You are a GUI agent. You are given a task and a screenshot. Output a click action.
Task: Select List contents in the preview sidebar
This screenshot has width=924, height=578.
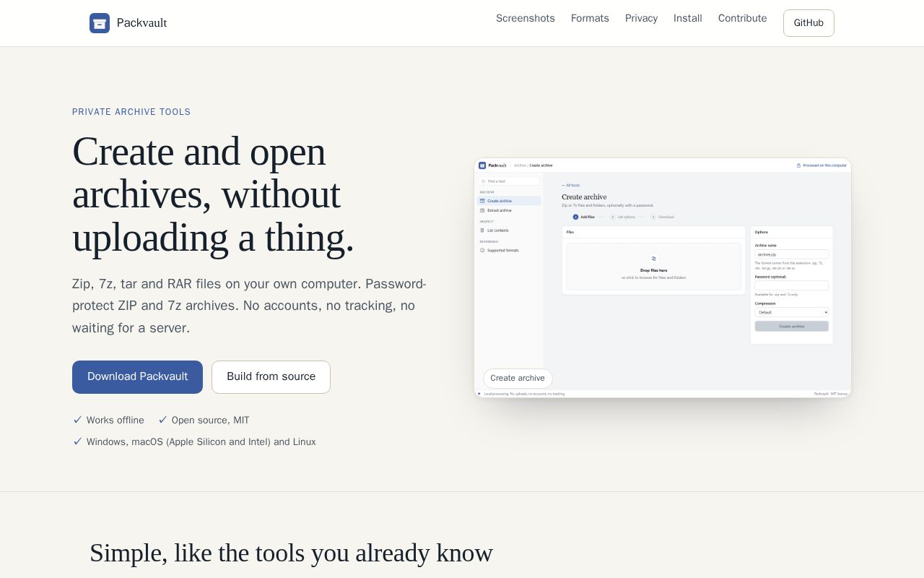click(509, 230)
